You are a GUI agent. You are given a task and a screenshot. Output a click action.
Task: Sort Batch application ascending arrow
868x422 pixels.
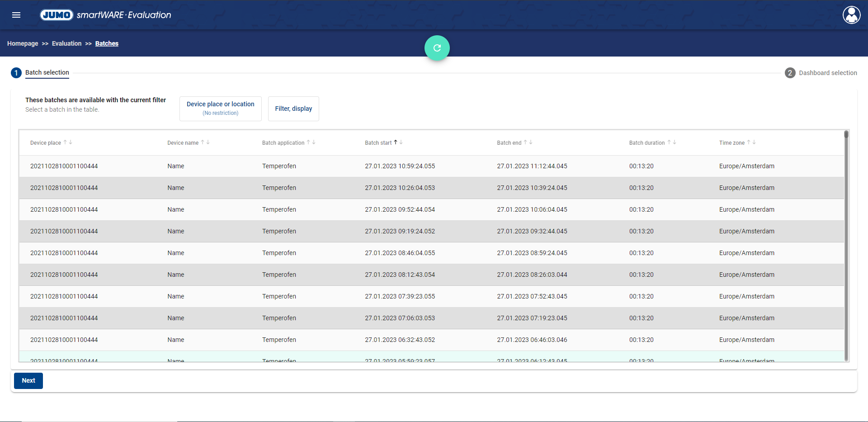click(x=308, y=142)
